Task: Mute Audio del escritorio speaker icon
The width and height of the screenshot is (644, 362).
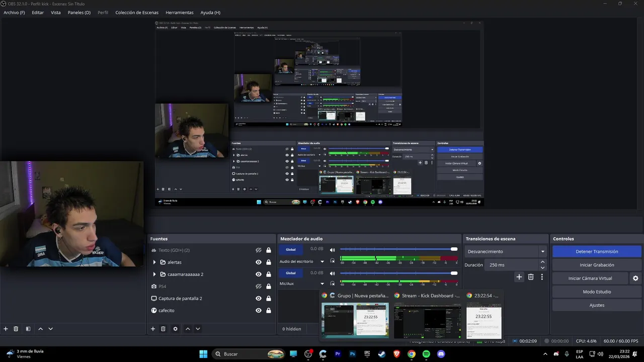Action: (332, 250)
